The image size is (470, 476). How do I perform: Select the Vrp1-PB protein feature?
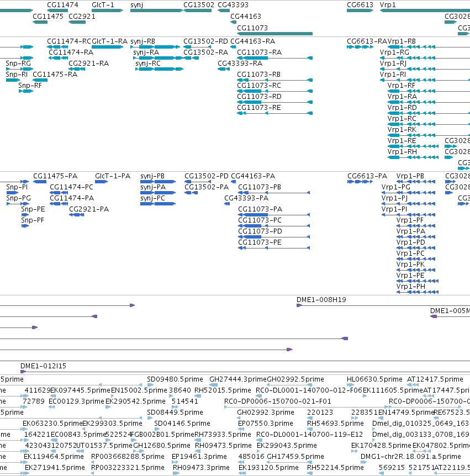pyautogui.click(x=416, y=182)
